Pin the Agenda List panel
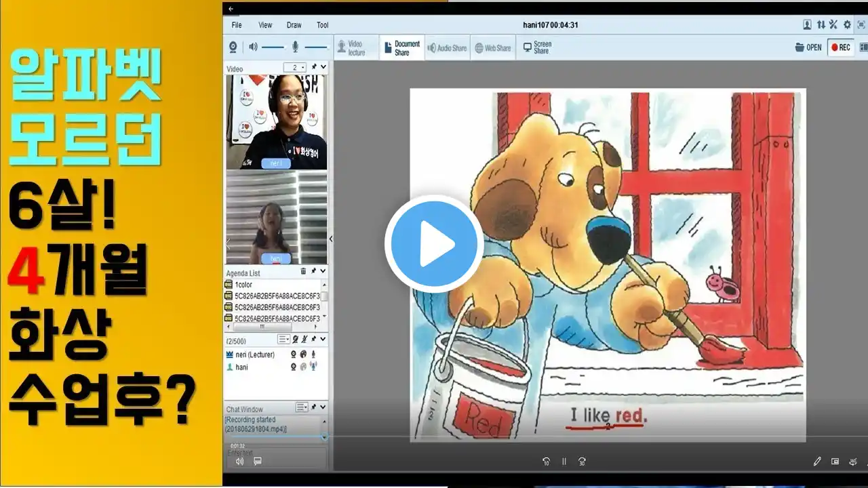This screenshot has height=488, width=868. click(314, 271)
